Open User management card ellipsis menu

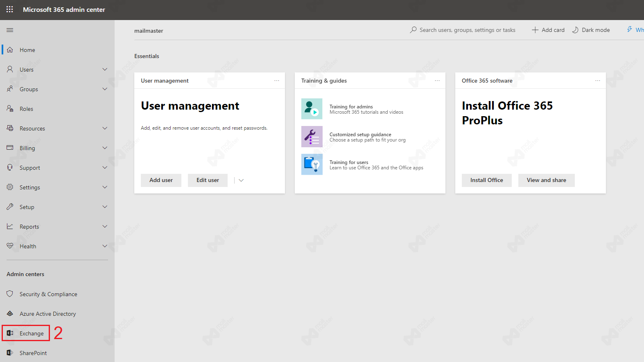(x=277, y=81)
